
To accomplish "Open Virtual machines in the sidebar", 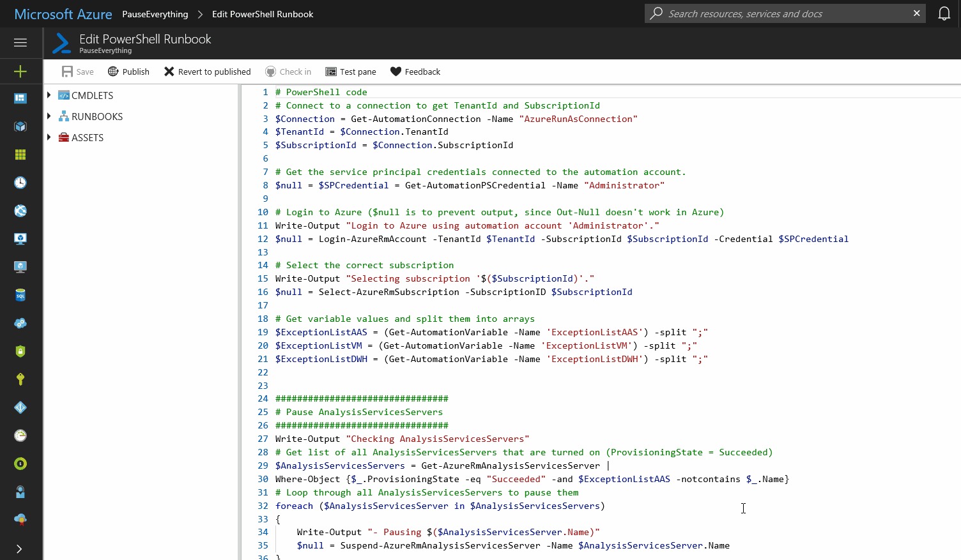I will [x=20, y=238].
